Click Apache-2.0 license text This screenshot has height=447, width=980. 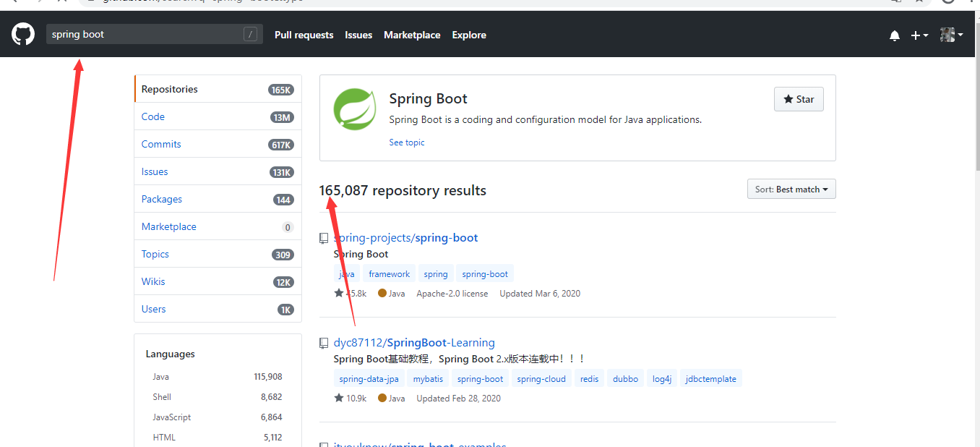point(452,294)
